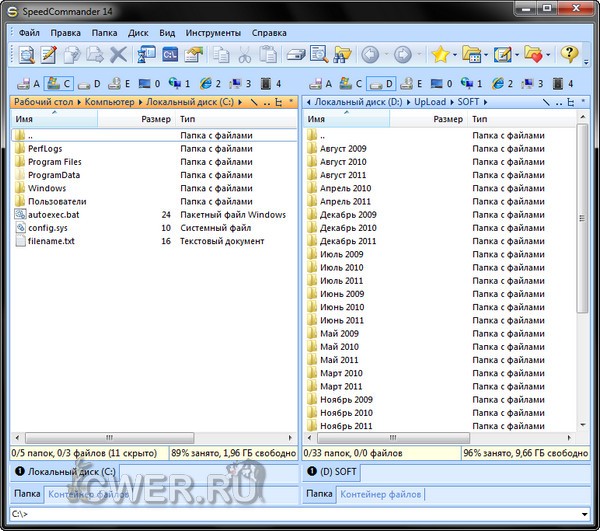
Task: Click the edit file pencil icon
Action: (46, 54)
